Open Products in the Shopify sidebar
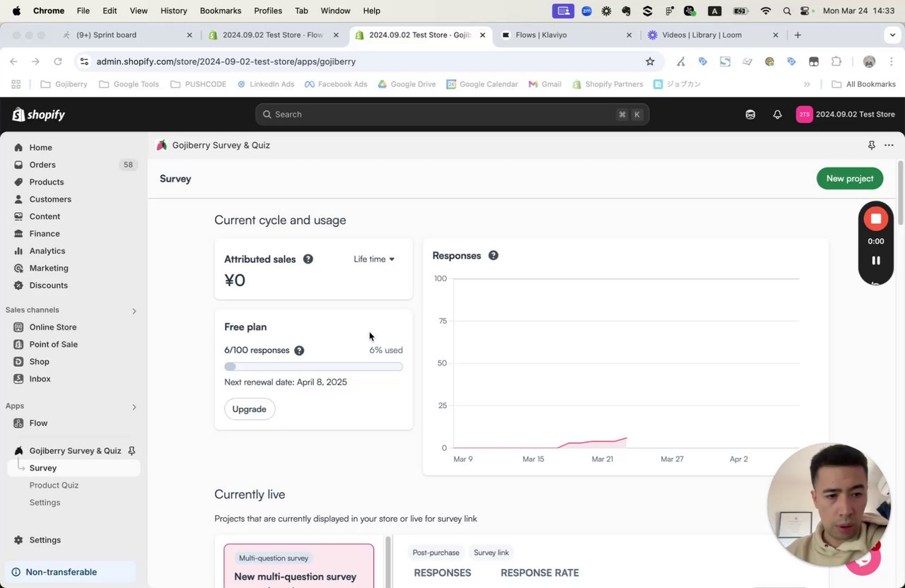 point(47,182)
